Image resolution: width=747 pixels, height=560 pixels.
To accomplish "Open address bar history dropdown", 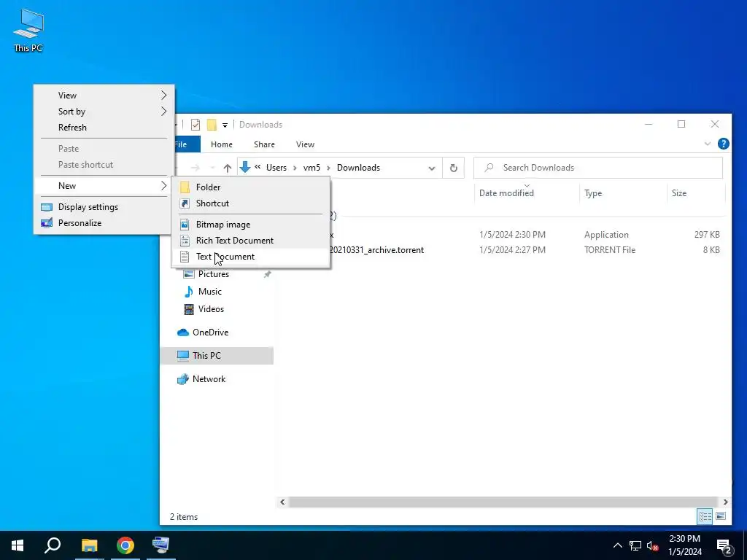I will tap(432, 168).
